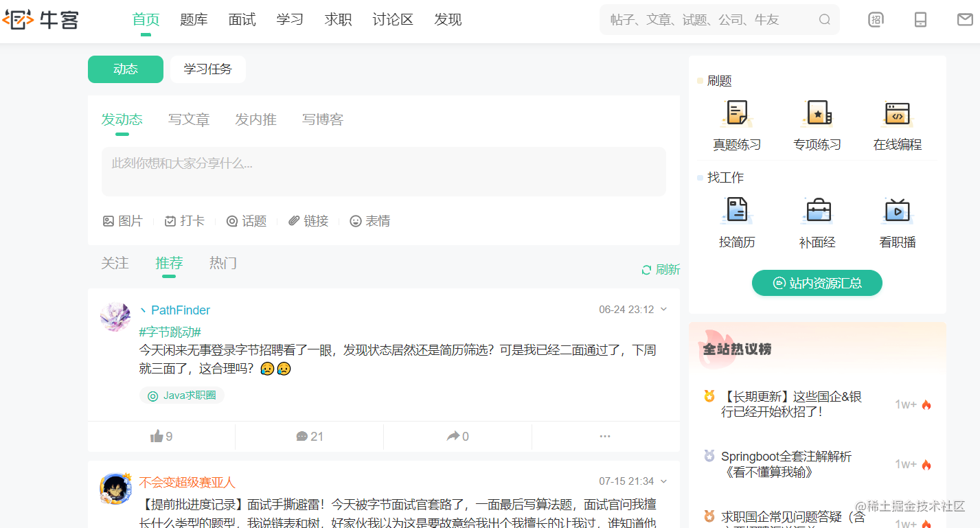Open 发现 in navigation

tap(448, 20)
